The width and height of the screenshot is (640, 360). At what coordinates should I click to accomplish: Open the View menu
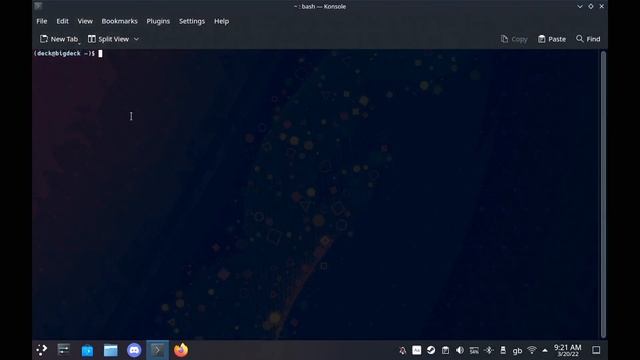[85, 21]
